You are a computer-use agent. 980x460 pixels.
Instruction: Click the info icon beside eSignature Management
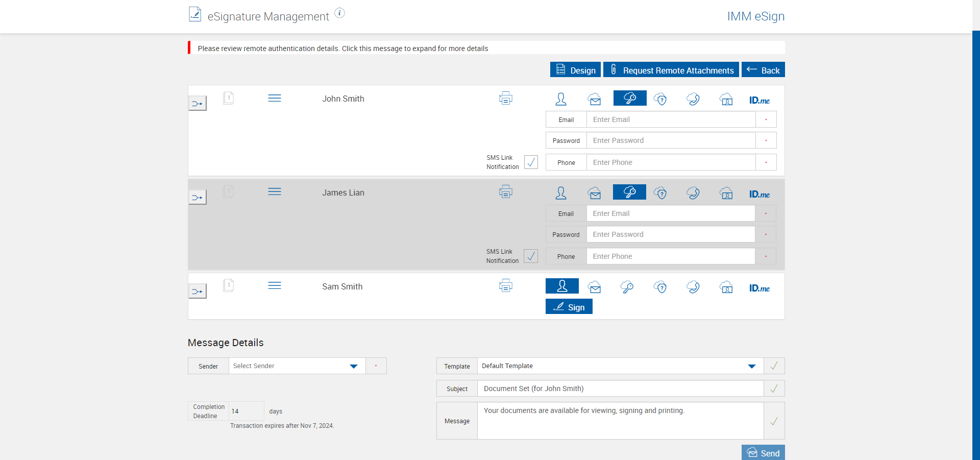[x=339, y=13]
